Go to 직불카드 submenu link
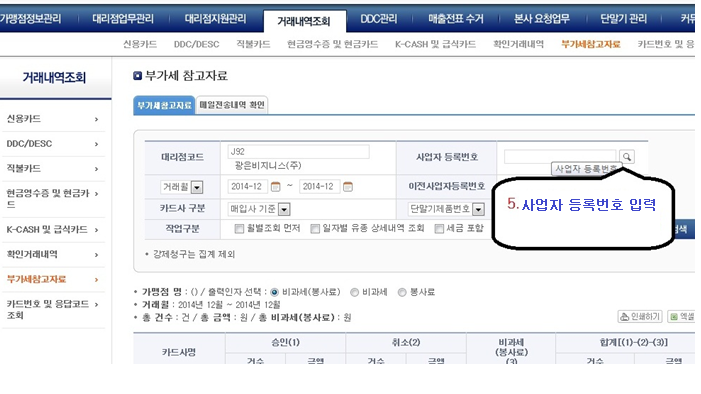This screenshot has height=394, width=701. pos(253,44)
